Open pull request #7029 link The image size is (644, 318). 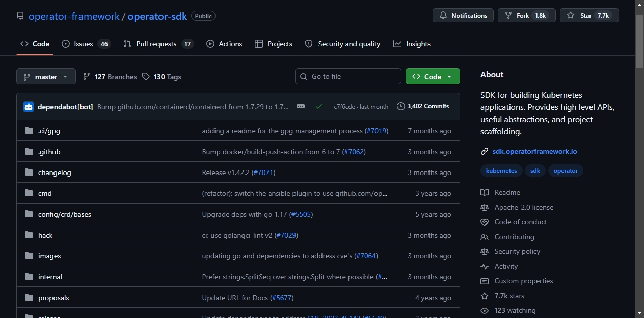tap(286, 235)
